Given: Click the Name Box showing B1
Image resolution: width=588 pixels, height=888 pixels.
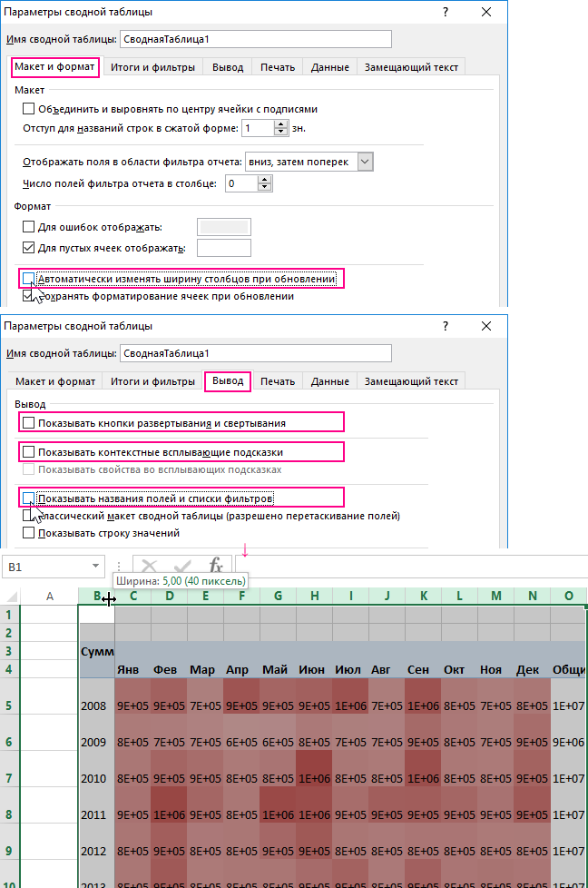Looking at the screenshot, I should pyautogui.click(x=45, y=566).
